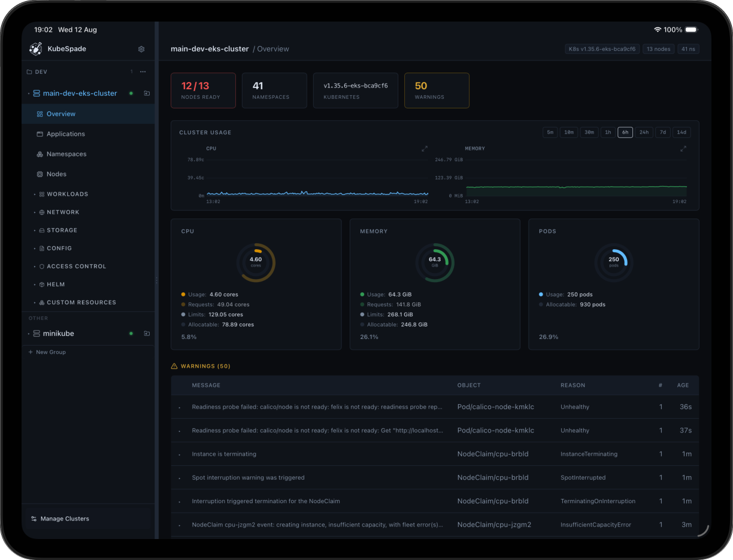Click the 13 nodes badge in header

659,49
